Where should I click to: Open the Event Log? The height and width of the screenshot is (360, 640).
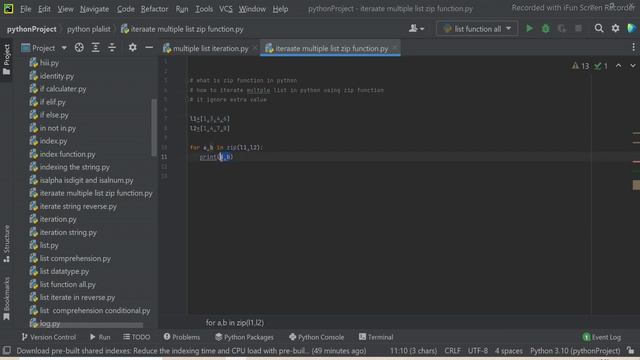(x=602, y=337)
